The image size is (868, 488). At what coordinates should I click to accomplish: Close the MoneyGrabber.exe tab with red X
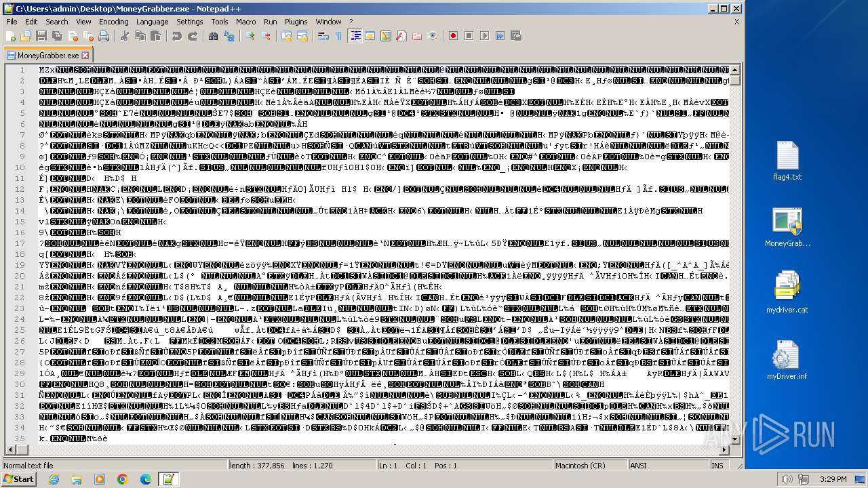tap(85, 56)
